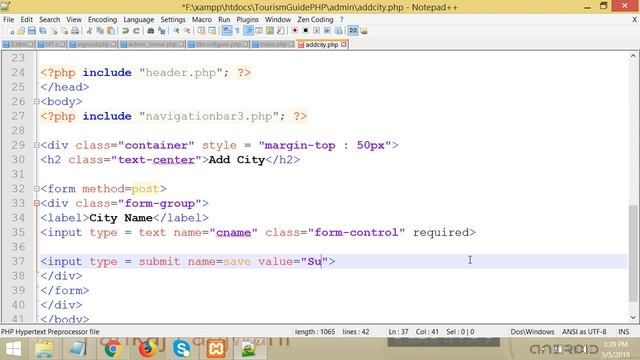Click the scrollbar down arrow in editor
The height and width of the screenshot is (360, 640).
pyautogui.click(x=633, y=317)
